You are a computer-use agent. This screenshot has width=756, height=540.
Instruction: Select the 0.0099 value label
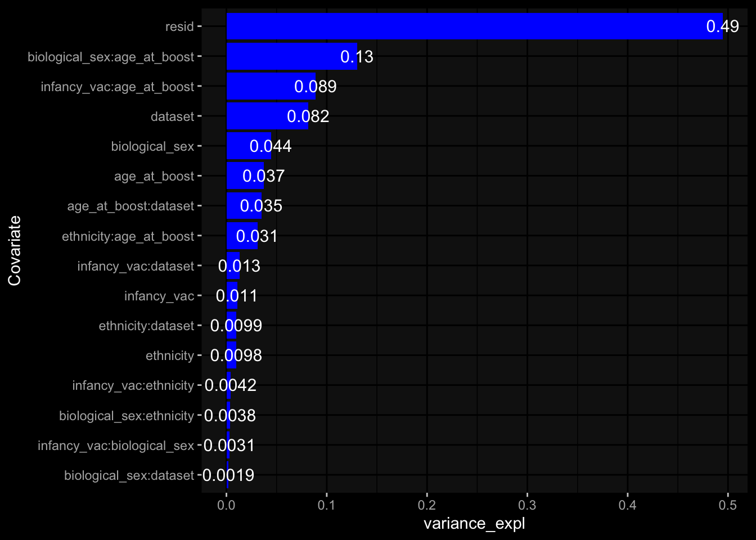click(x=236, y=326)
